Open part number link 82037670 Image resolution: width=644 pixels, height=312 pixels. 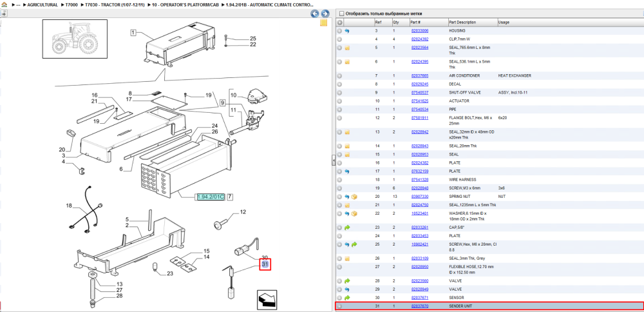(x=420, y=306)
